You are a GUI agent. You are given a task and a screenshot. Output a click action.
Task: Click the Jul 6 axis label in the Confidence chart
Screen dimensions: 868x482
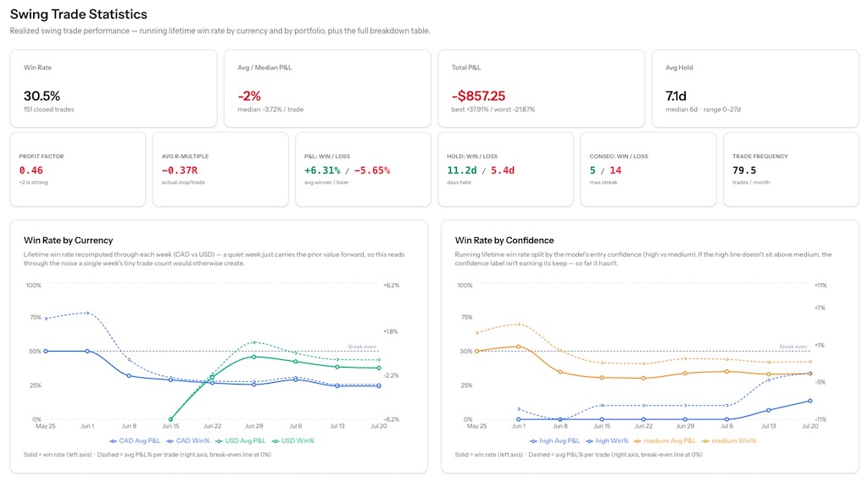point(726,426)
